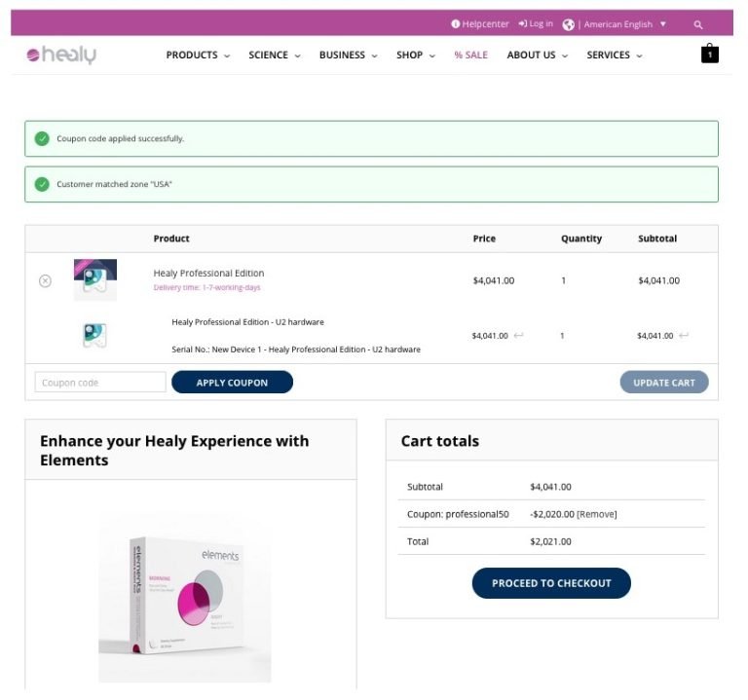Click Enhance your Healy Experience heading
748x700 pixels.
pos(174,451)
